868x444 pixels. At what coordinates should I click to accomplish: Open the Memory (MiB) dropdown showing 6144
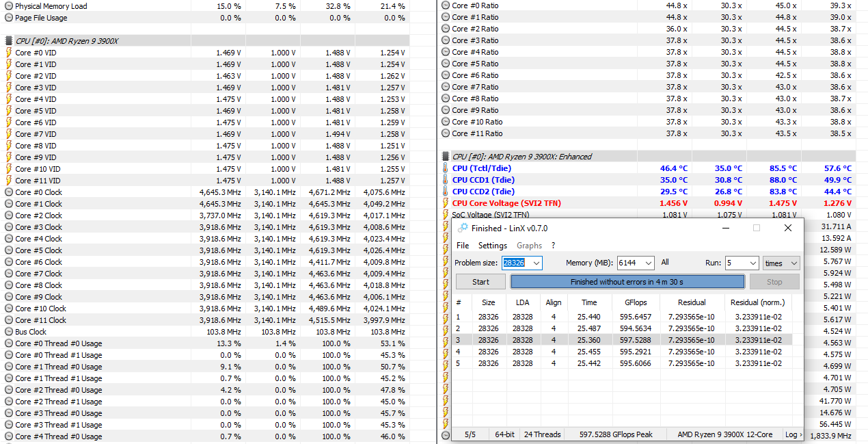[648, 263]
